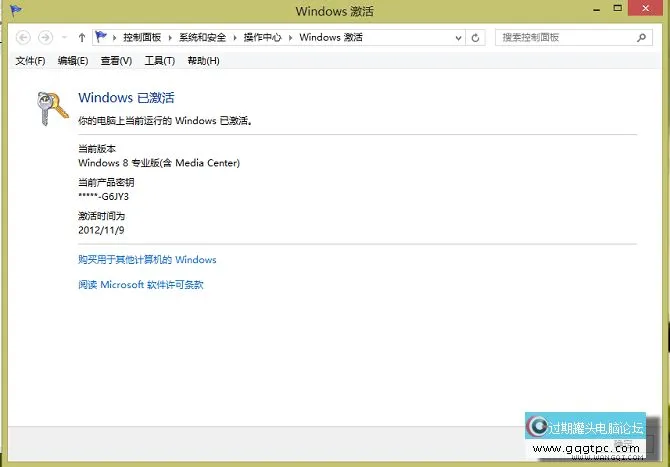Screen dimensions: 670x467
Task: Go up one level with Up arrow
Action: coord(82,38)
